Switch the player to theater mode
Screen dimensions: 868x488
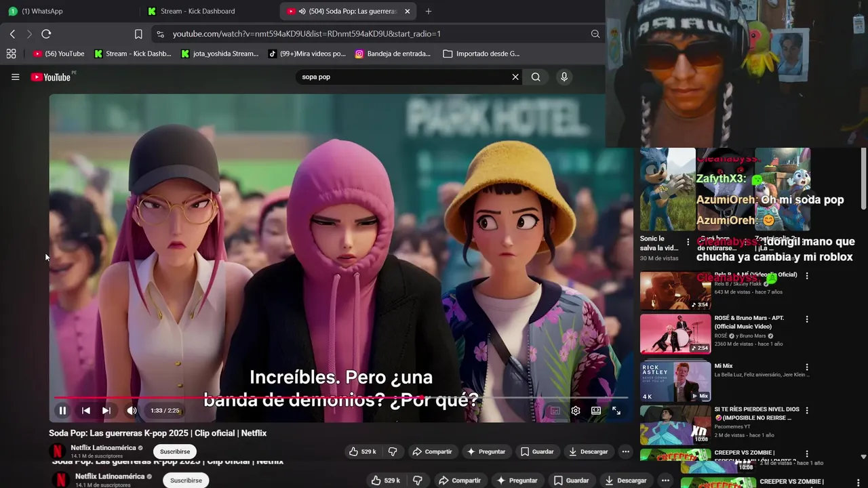pos(596,410)
